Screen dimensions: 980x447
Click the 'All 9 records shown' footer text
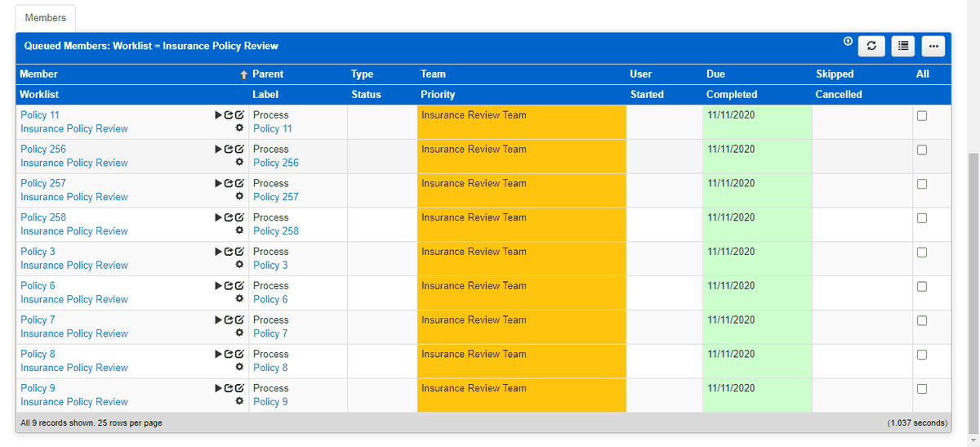(x=91, y=423)
